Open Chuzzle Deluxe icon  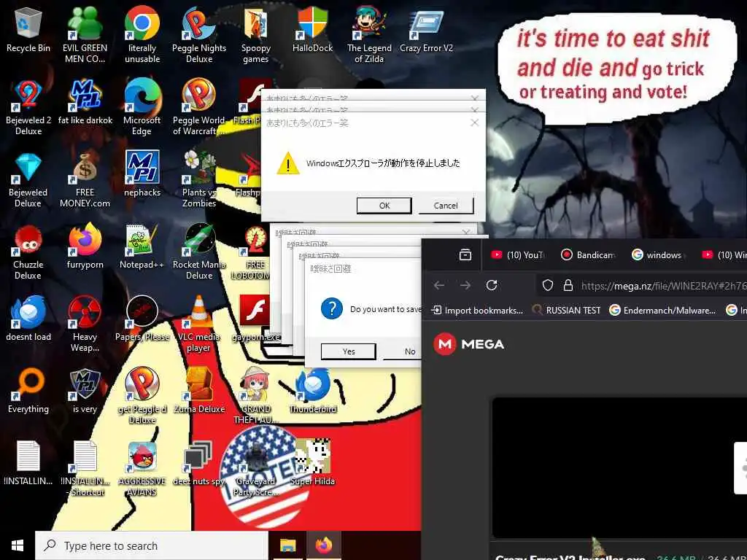click(x=28, y=252)
